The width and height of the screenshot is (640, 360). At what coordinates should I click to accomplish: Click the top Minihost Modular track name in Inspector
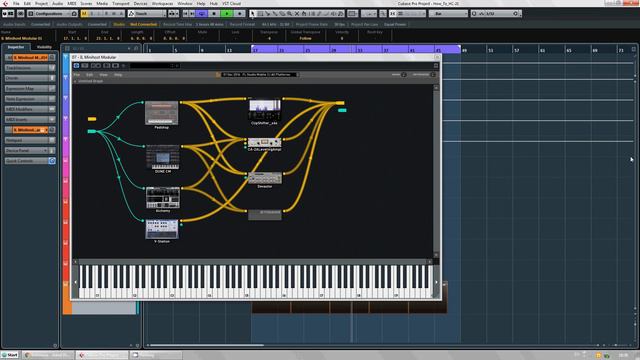30,58
